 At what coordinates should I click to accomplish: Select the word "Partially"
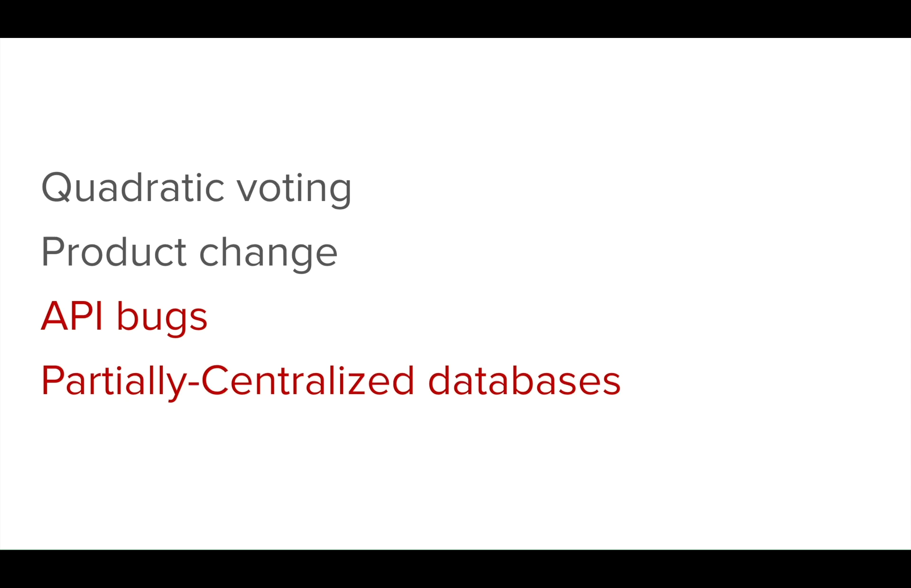(114, 382)
